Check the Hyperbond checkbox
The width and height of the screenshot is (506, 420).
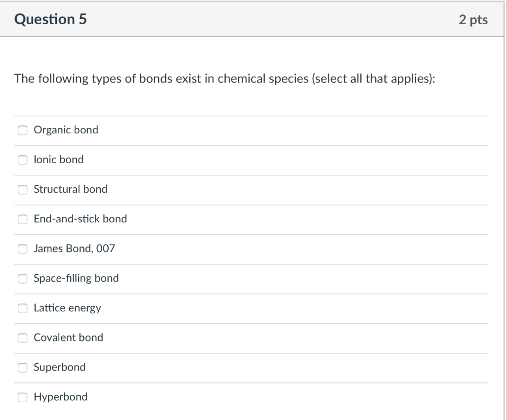pos(22,397)
